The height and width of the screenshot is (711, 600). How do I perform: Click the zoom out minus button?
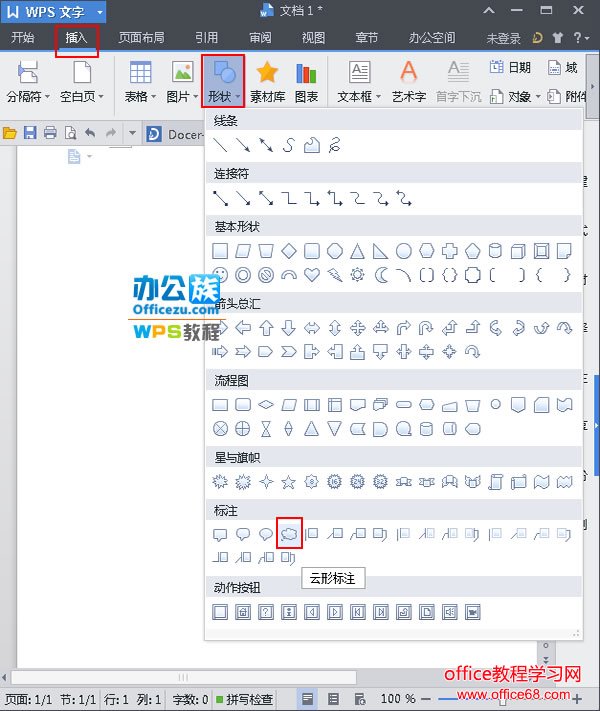(426, 699)
